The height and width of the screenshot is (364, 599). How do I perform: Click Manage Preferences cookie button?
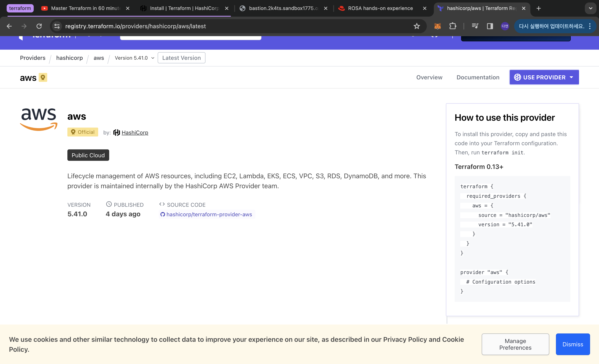tap(515, 344)
